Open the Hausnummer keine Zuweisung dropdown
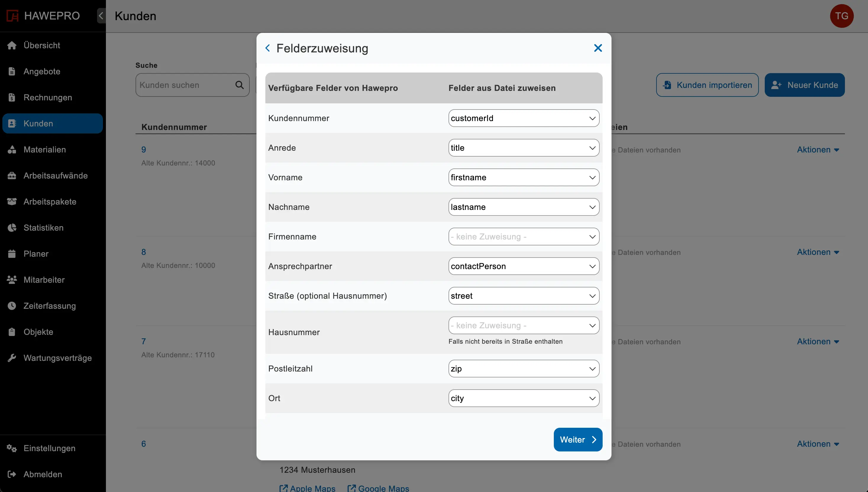 point(523,325)
